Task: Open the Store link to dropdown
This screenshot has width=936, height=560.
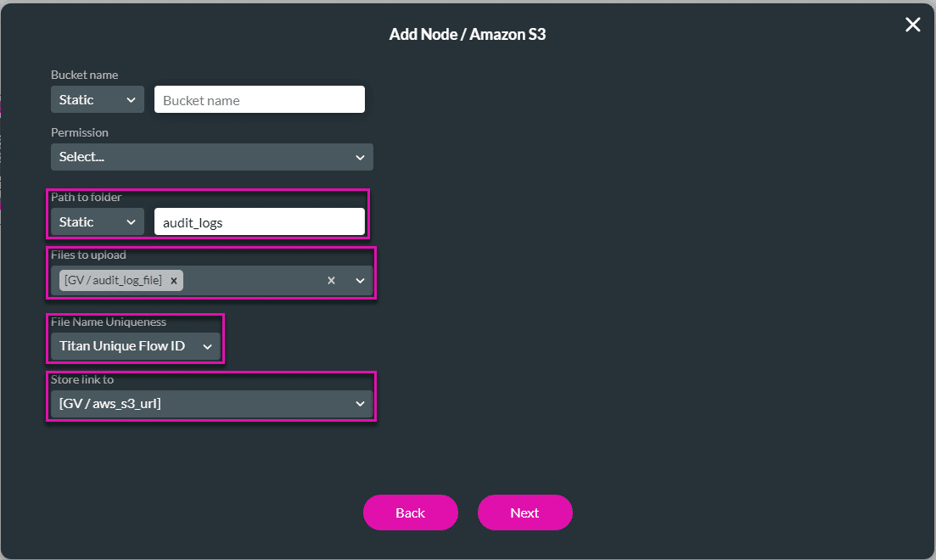Action: (x=210, y=403)
